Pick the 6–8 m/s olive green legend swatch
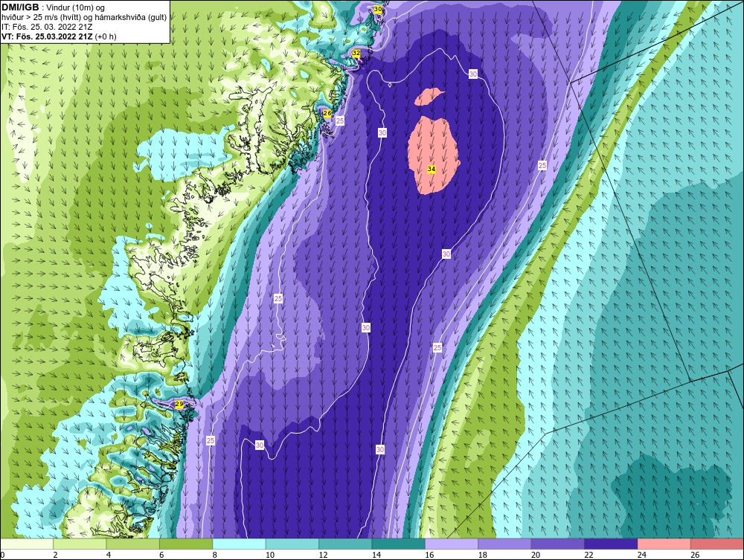The height and width of the screenshot is (560, 744). coord(186,544)
